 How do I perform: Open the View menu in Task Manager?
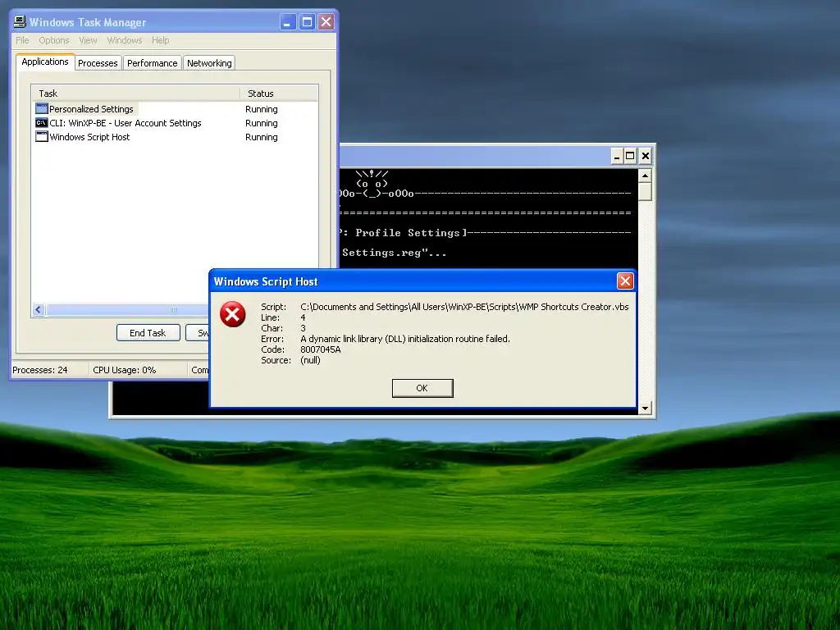point(88,40)
